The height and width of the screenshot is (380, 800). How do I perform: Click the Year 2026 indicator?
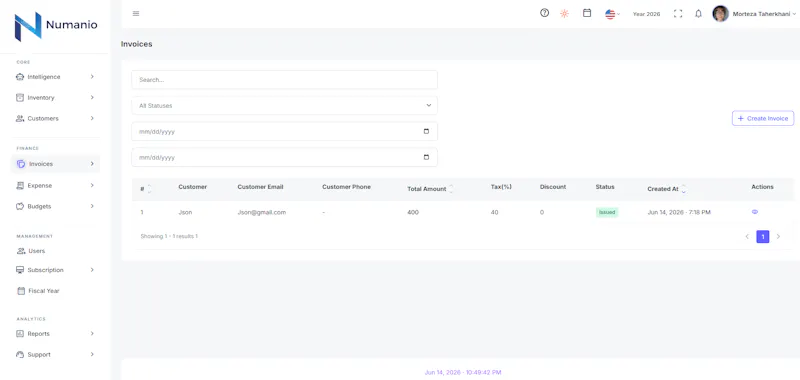coord(646,14)
